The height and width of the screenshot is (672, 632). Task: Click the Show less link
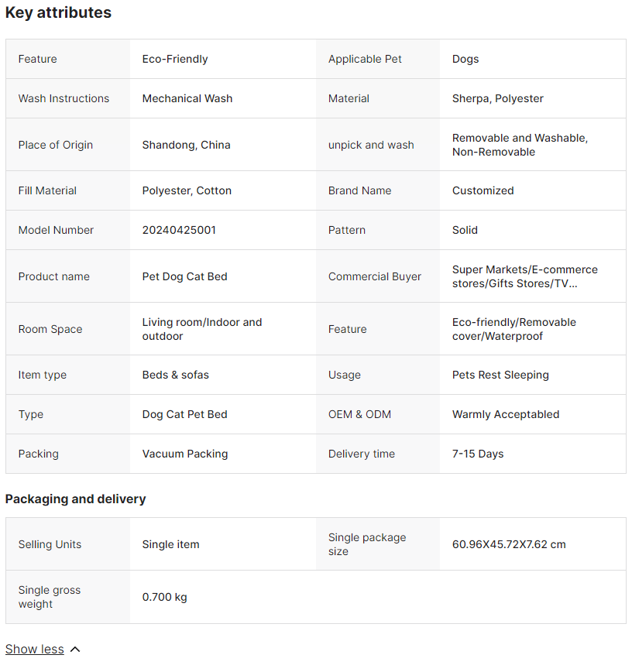35,649
